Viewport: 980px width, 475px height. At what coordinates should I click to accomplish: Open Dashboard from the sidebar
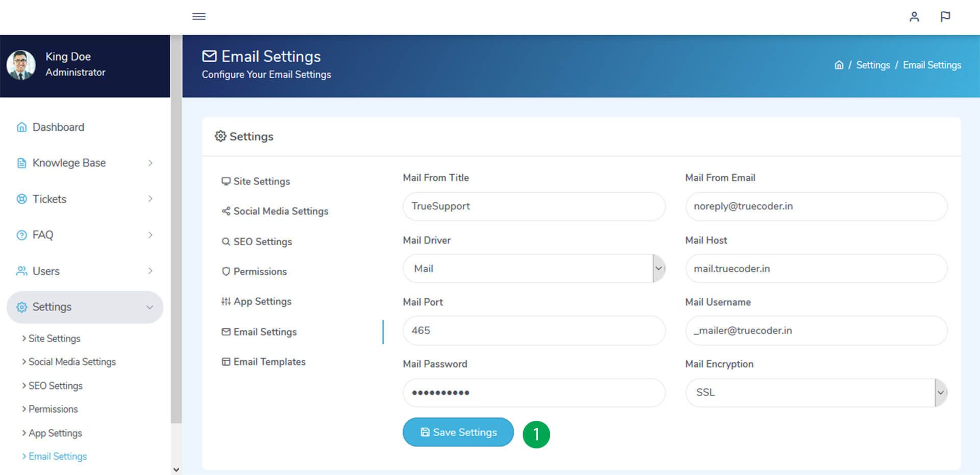[x=58, y=127]
